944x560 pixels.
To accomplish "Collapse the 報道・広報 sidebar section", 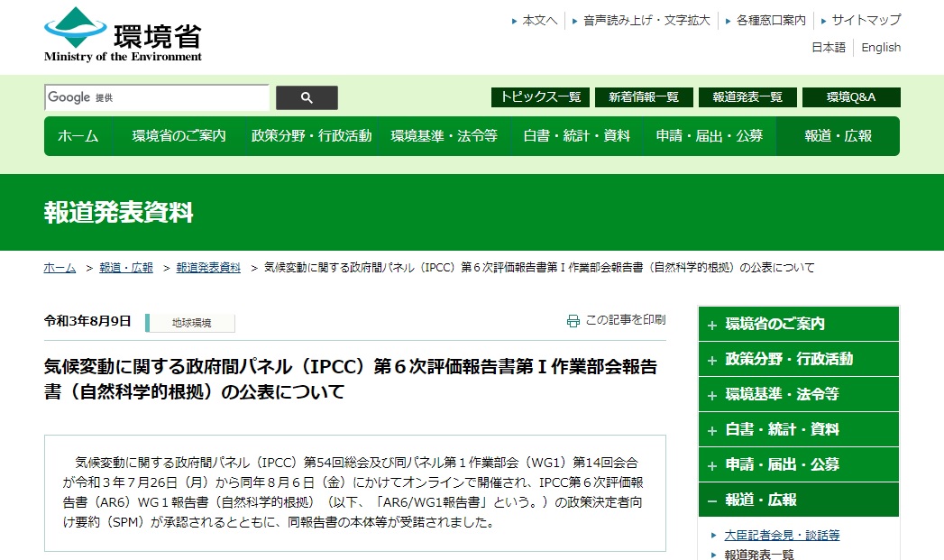I will pos(798,500).
